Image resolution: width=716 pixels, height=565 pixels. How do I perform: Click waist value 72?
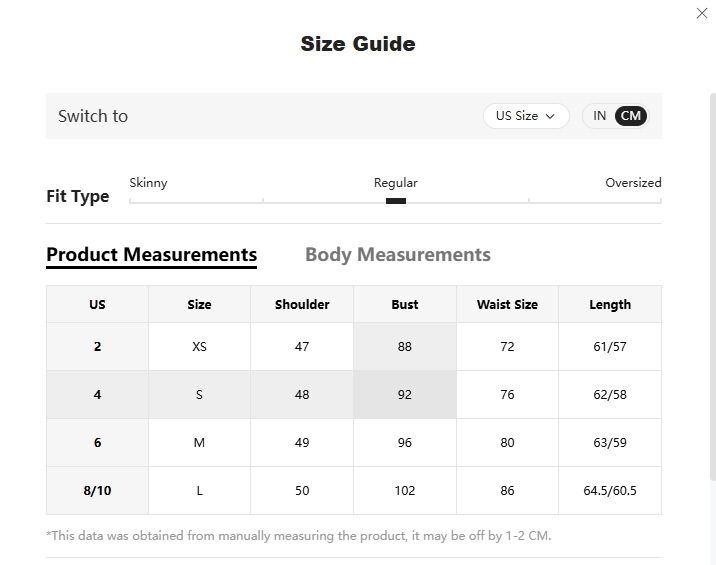point(507,347)
